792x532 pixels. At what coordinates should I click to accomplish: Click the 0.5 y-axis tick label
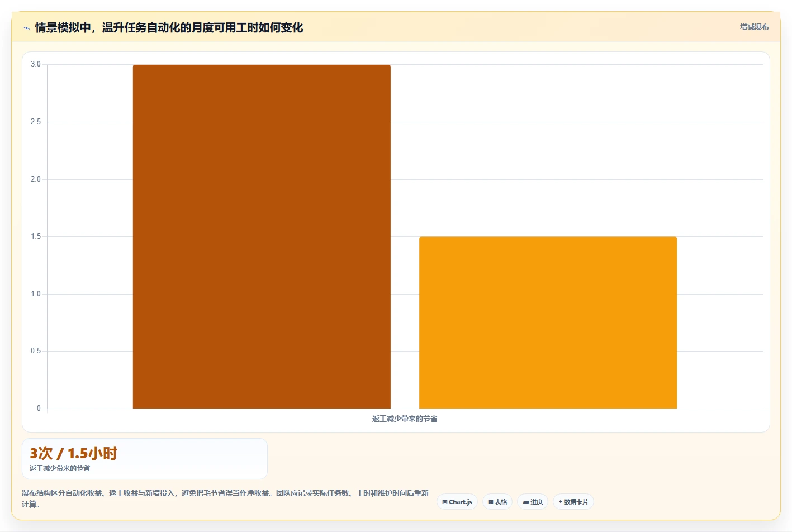[36, 351]
